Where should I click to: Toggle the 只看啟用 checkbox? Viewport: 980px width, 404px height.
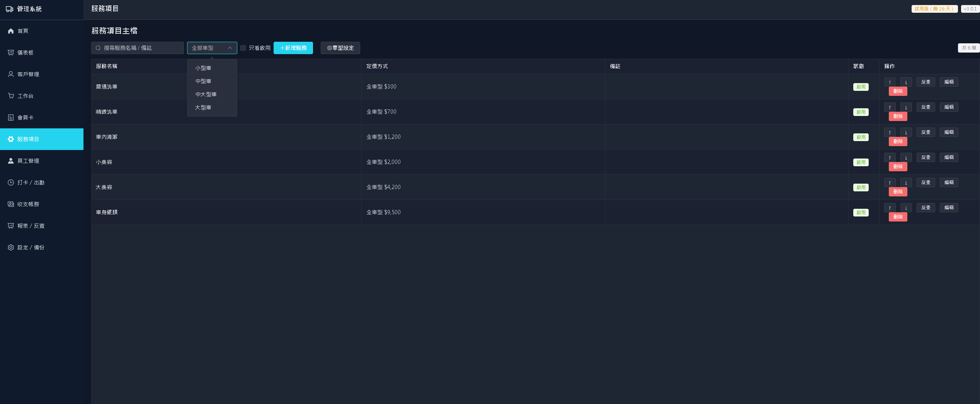coord(243,48)
